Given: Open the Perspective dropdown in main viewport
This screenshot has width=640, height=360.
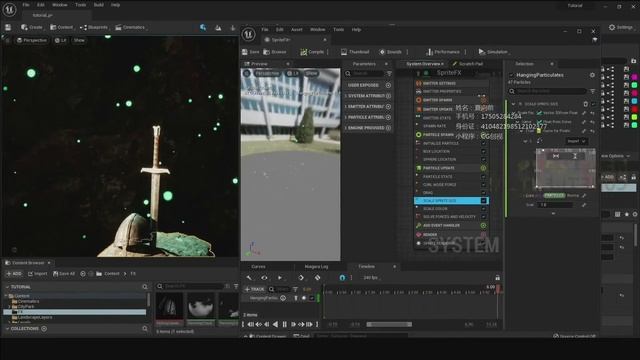Looking at the screenshot, I should coord(32,40).
